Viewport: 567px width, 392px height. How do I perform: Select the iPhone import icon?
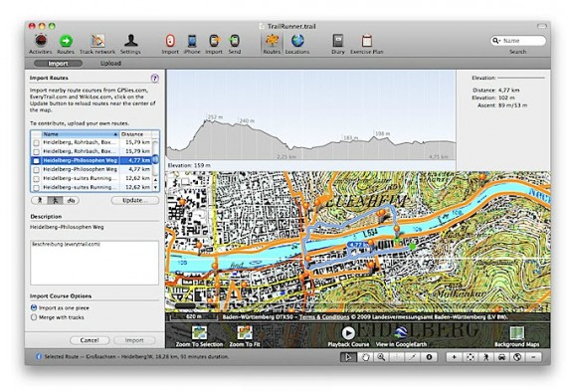pos(192,41)
